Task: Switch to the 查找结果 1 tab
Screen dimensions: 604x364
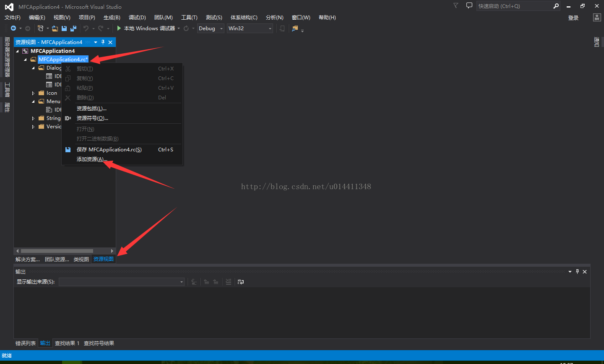Action: coord(67,343)
